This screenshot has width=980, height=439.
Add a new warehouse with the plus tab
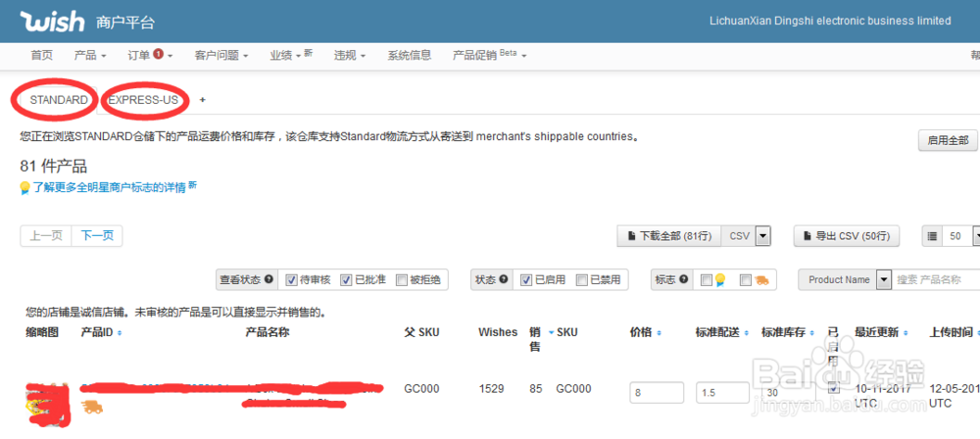202,100
